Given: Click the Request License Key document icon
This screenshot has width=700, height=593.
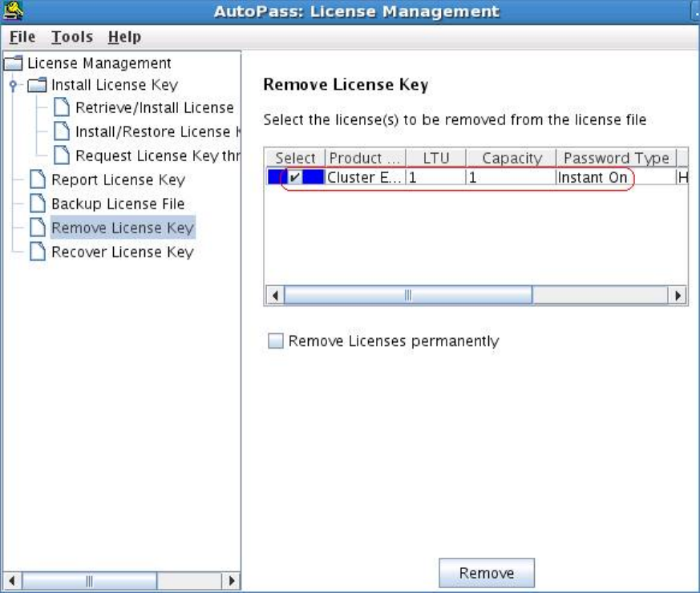Looking at the screenshot, I should point(62,155).
